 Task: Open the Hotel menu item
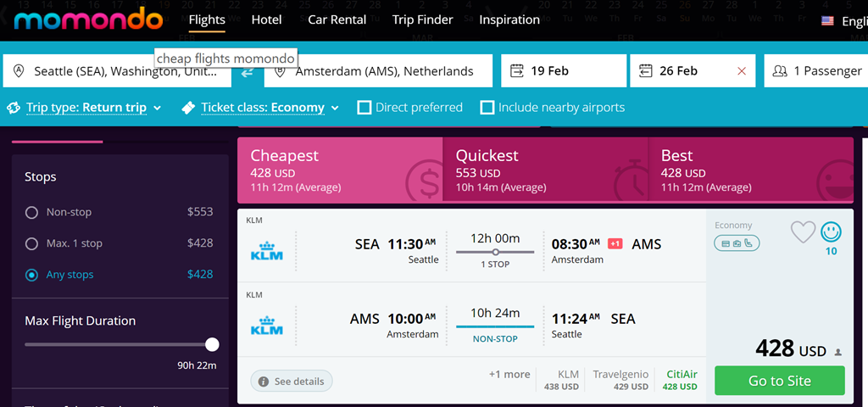pyautogui.click(x=267, y=20)
